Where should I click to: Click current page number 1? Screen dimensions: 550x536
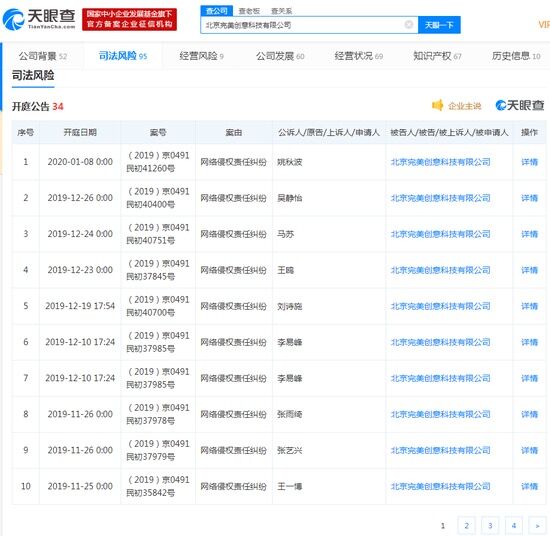[443, 525]
